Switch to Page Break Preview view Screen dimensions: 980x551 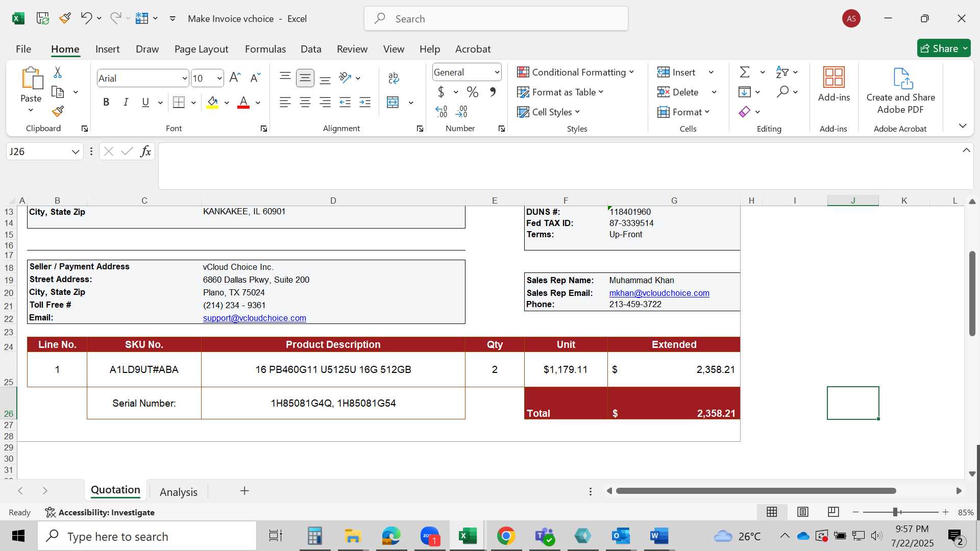834,512
